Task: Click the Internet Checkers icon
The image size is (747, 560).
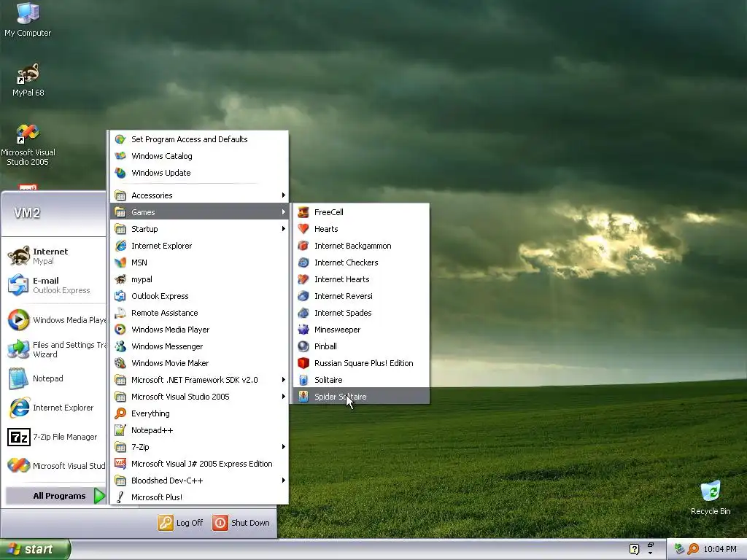Action: pyautogui.click(x=303, y=262)
